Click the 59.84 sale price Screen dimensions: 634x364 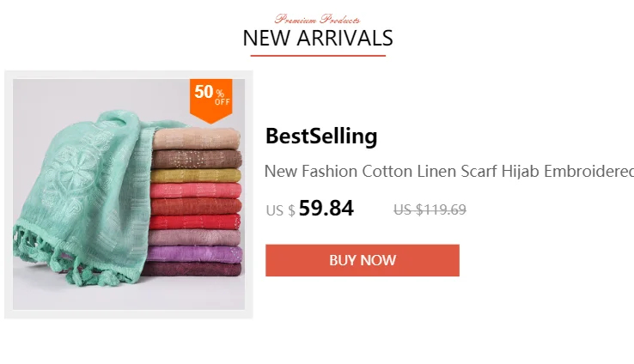(326, 209)
